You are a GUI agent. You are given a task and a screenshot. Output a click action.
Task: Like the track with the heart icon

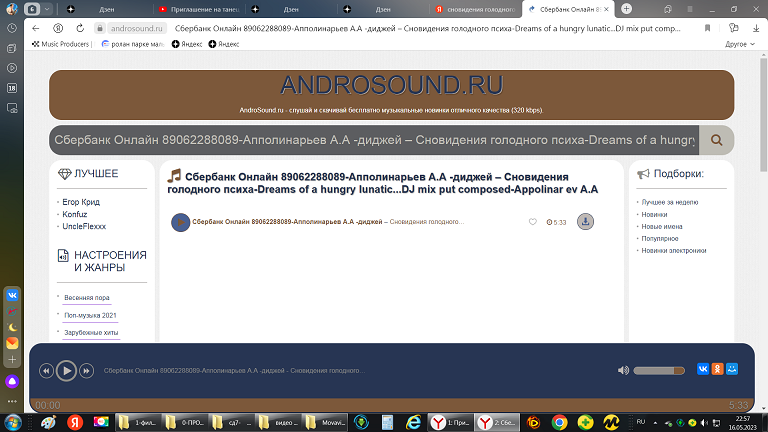(x=532, y=222)
